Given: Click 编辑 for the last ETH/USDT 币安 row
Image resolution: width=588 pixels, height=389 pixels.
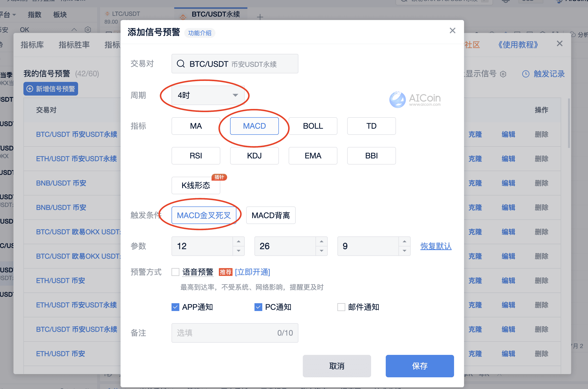Looking at the screenshot, I should click(x=508, y=354).
